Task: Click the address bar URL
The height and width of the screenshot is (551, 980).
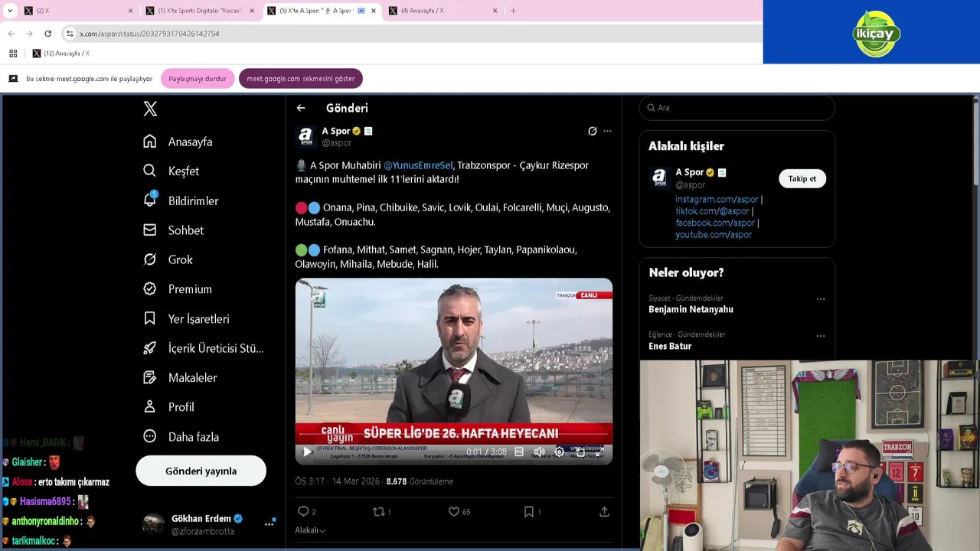Action: (149, 34)
